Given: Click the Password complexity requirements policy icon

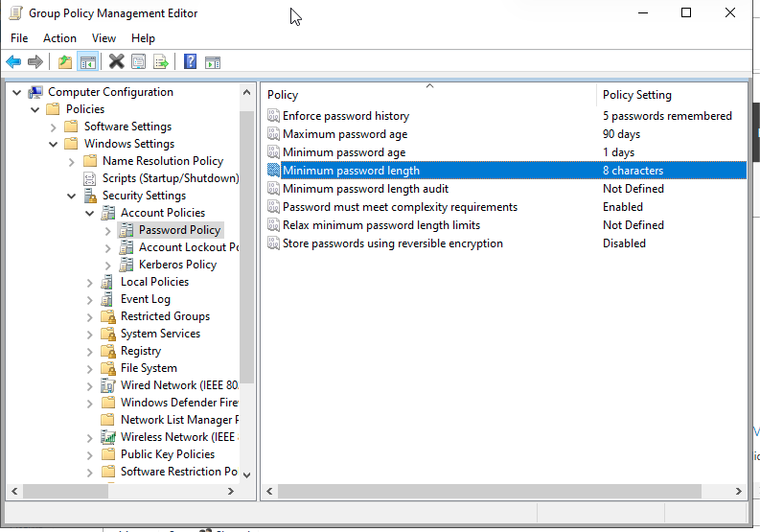Looking at the screenshot, I should 273,207.
